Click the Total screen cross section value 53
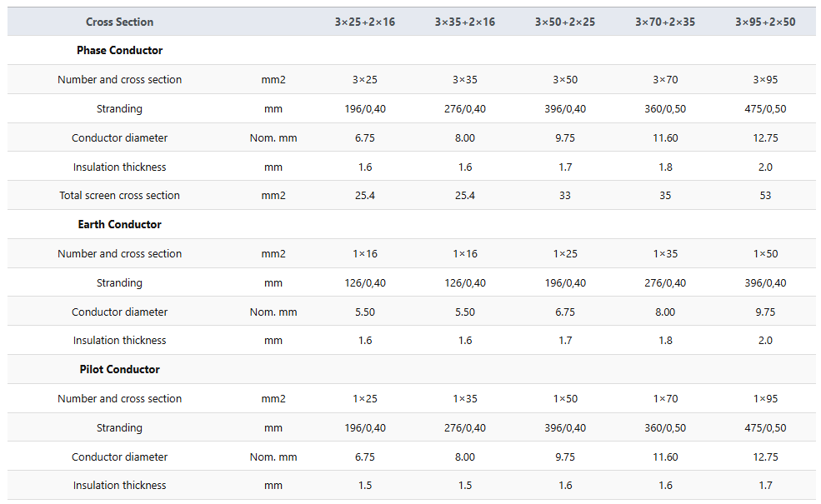821x504 pixels. (x=765, y=195)
